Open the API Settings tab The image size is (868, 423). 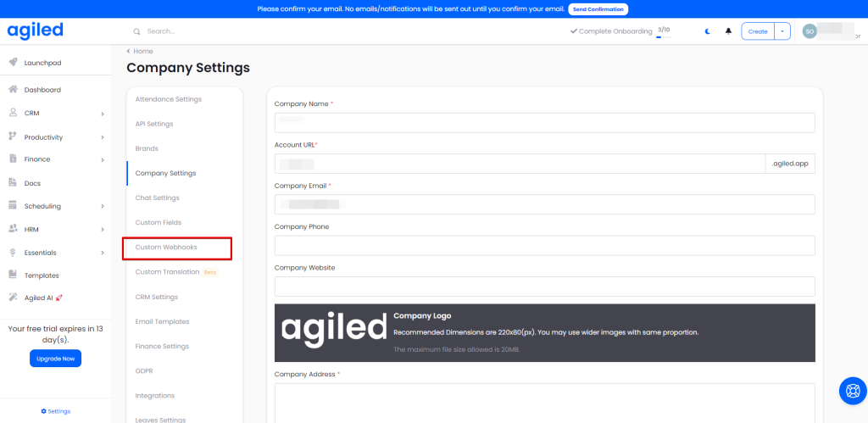tap(154, 124)
